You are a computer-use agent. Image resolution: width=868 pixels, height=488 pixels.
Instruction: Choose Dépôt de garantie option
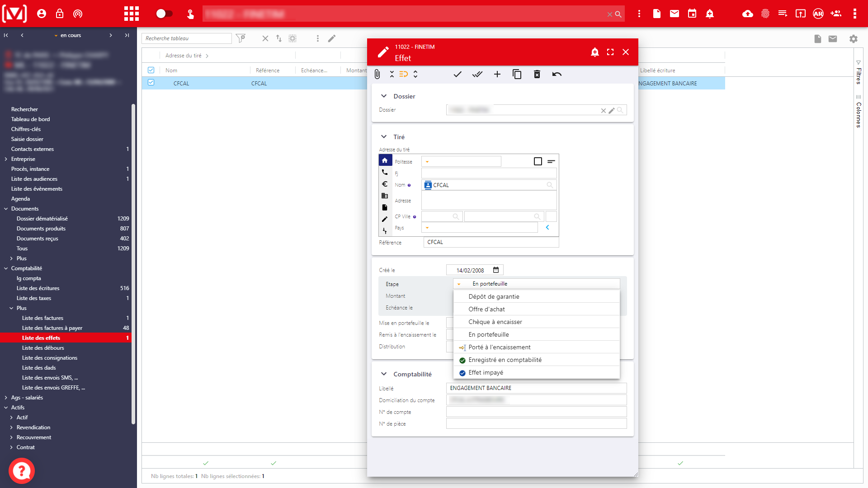click(537, 296)
